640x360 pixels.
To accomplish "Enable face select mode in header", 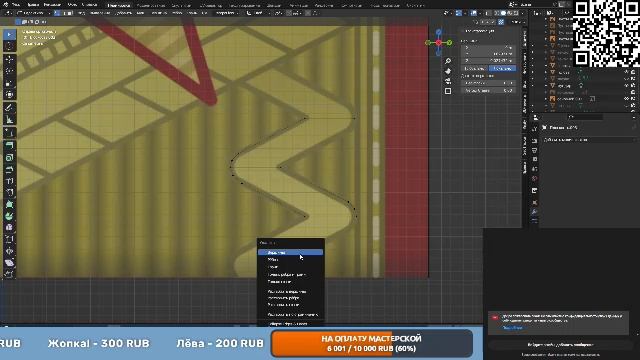I will 70,13.
